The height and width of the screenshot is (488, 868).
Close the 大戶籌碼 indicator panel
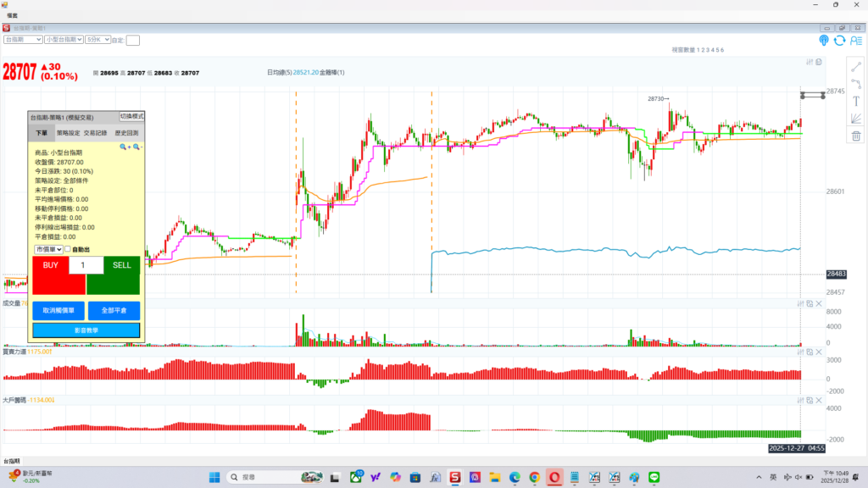coord(819,399)
